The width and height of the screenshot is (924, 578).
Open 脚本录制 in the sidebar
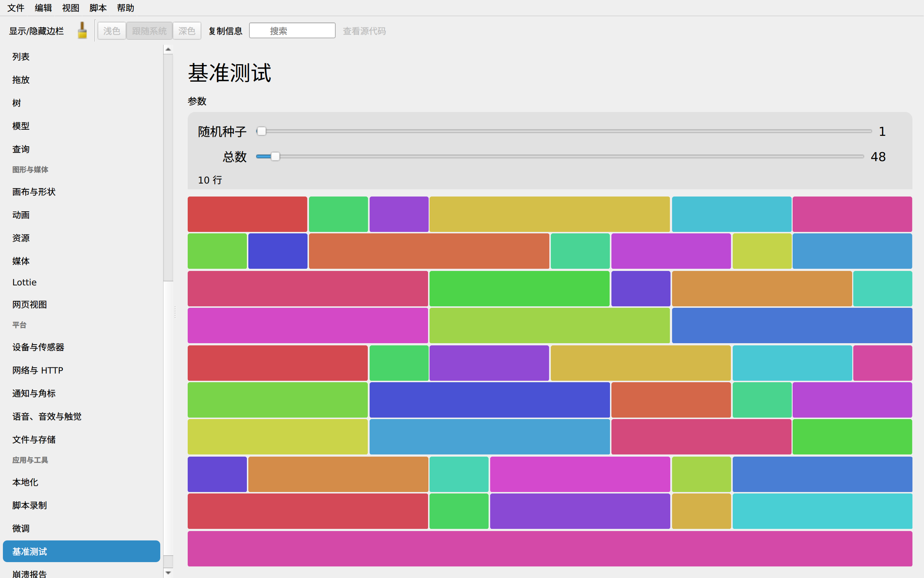(x=81, y=505)
